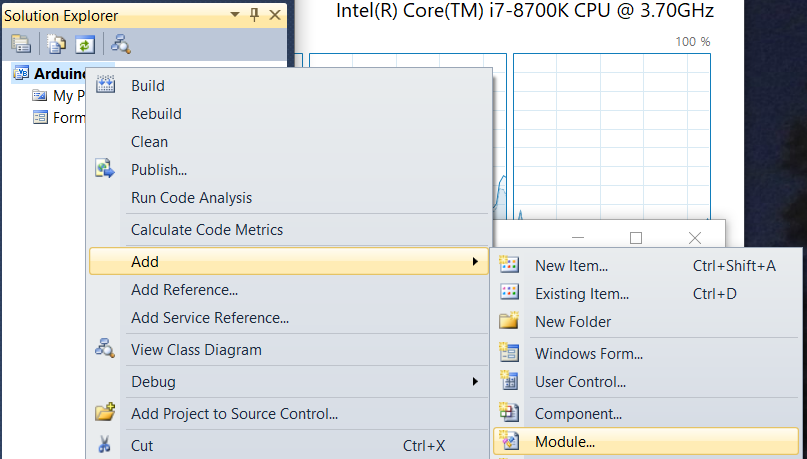The height and width of the screenshot is (459, 807).
Task: Toggle auto-hide pin for Solution Explorer
Action: (254, 15)
